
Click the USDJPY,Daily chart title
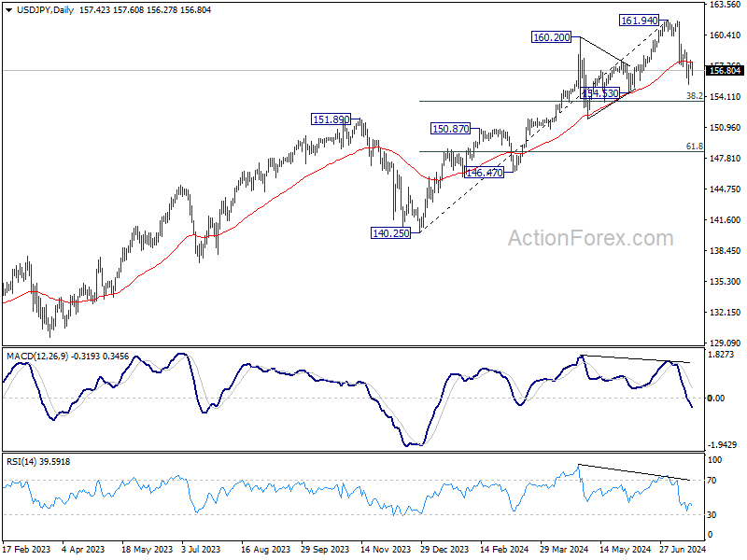(x=45, y=10)
